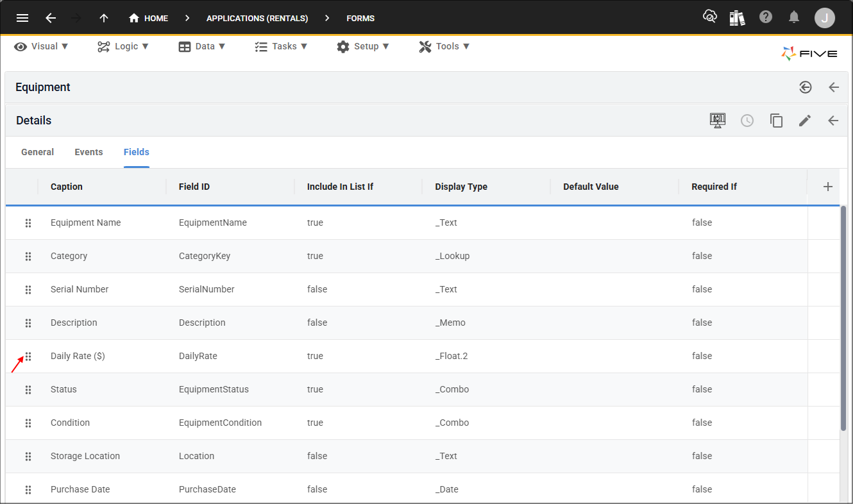Open APPLICATIONS (RENTALS) breadcrumb

257,18
